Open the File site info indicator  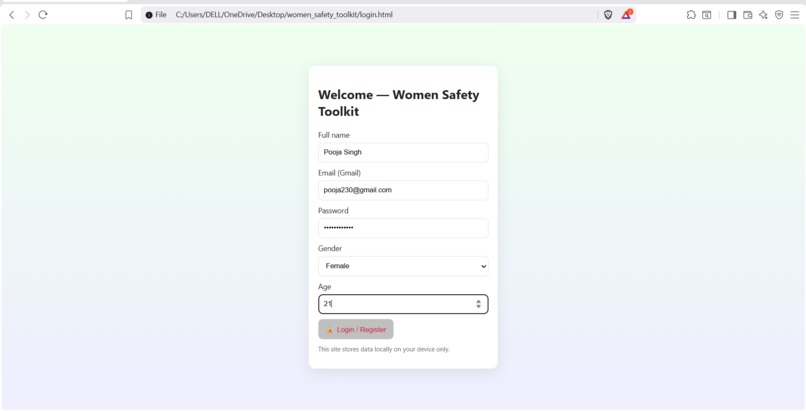point(156,15)
